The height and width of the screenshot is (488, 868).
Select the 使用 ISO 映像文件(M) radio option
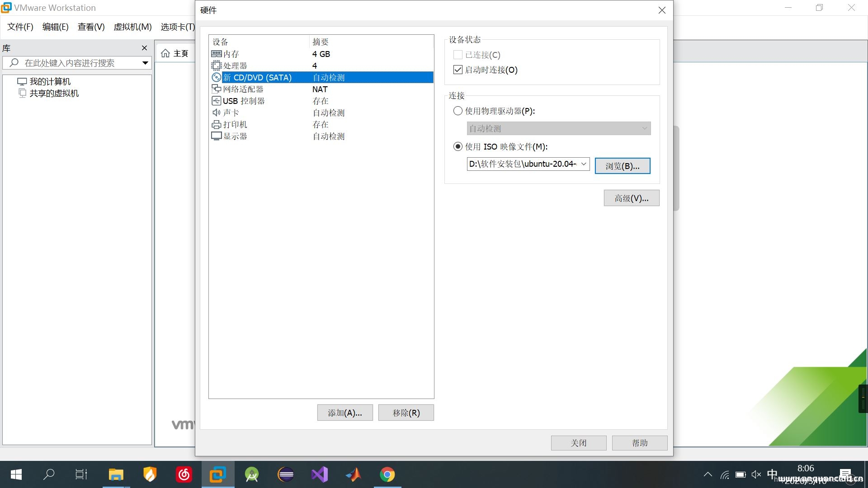(x=458, y=146)
